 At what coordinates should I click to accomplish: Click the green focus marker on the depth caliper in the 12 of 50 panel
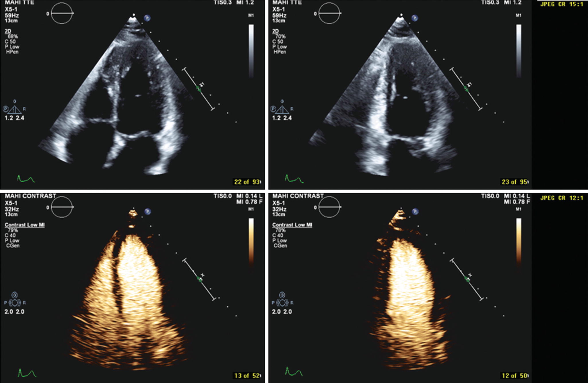pyautogui.click(x=467, y=279)
